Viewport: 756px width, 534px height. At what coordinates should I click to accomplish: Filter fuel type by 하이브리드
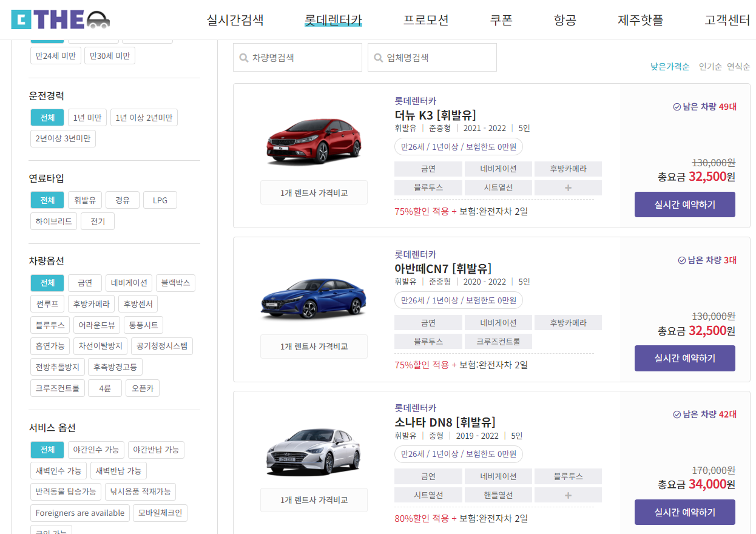pyautogui.click(x=54, y=221)
